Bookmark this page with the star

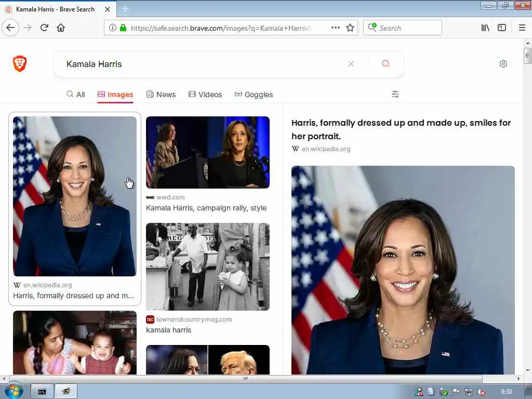[350, 28]
